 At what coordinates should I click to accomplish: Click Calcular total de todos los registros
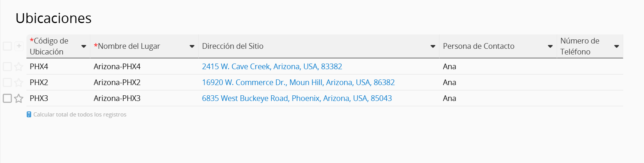[x=80, y=115]
